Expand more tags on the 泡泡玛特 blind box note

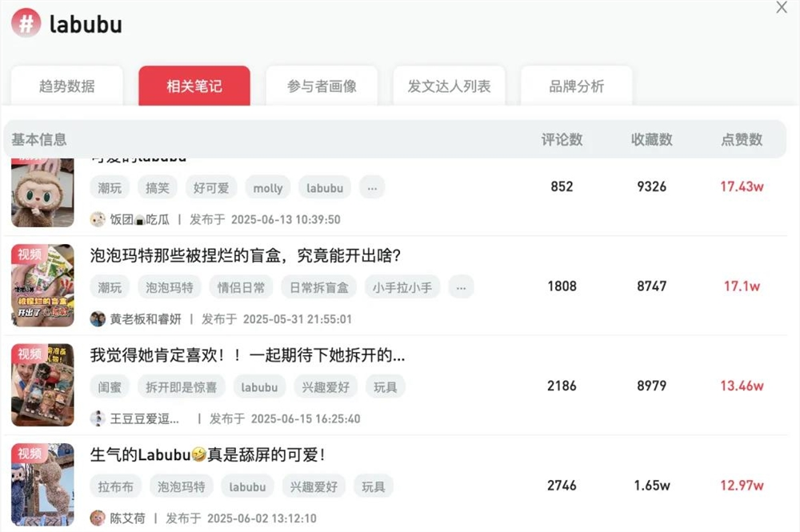point(461,287)
